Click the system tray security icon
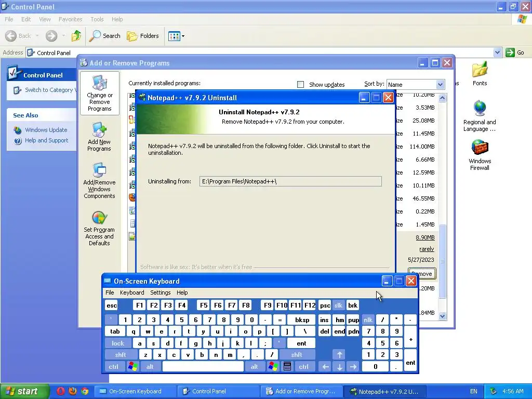Viewport: 532px width, 399px height. [494, 391]
